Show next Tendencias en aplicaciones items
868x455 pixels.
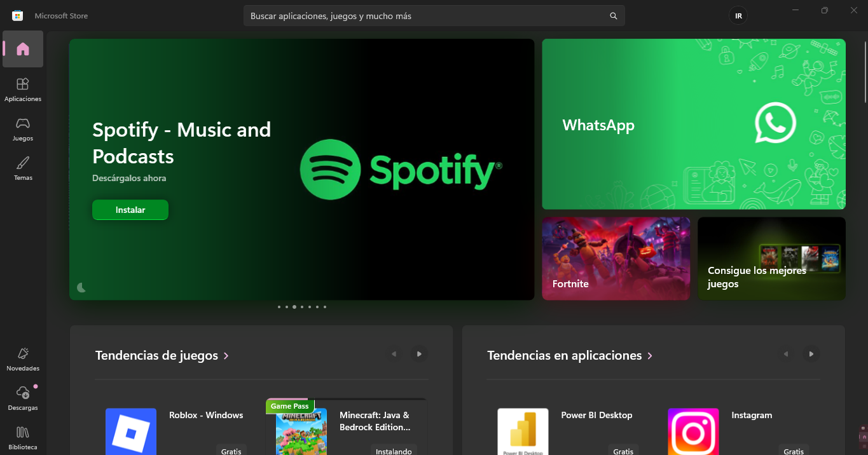(811, 354)
